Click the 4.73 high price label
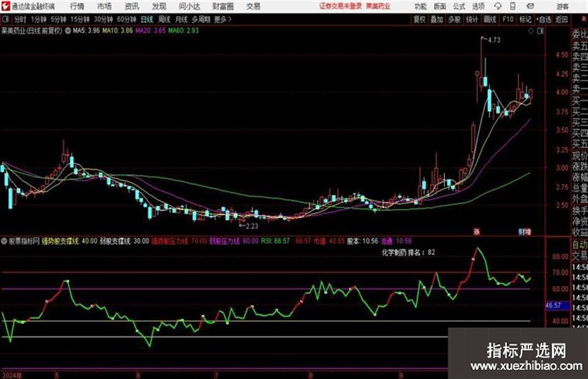 coord(494,40)
